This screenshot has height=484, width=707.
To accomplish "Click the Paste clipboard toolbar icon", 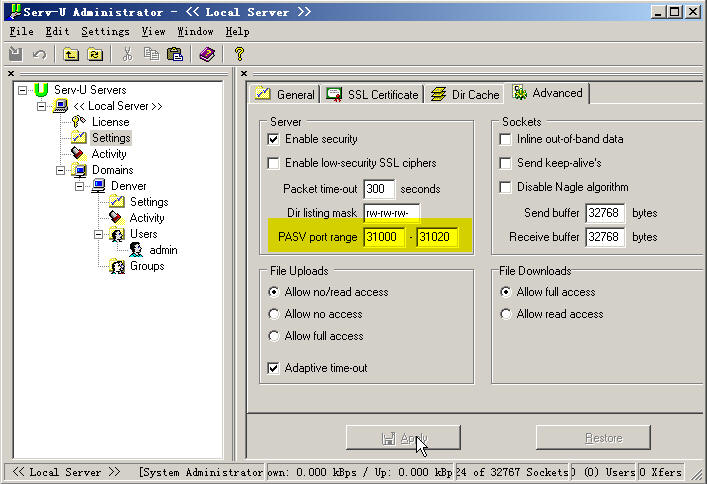I will (x=175, y=54).
